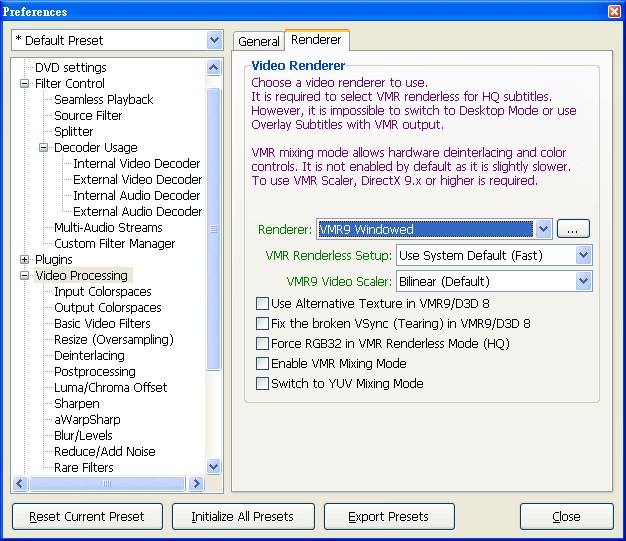Enable Use Alternative Texture in VMR9/D3D 8
Image resolution: width=626 pixels, height=541 pixels.
pos(263,303)
